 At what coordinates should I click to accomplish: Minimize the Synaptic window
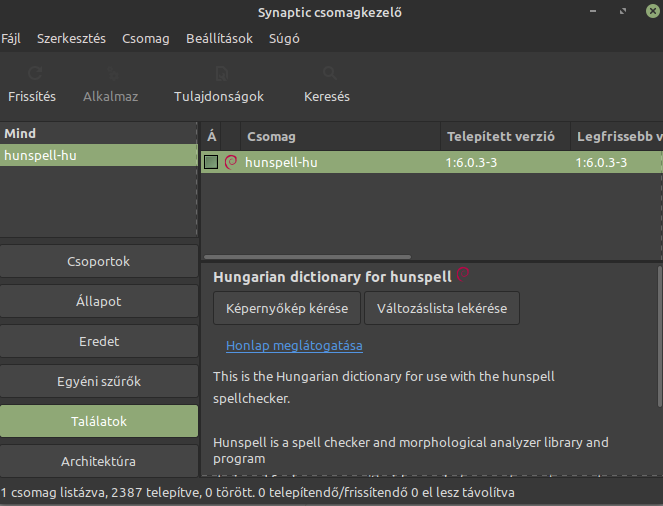point(593,11)
